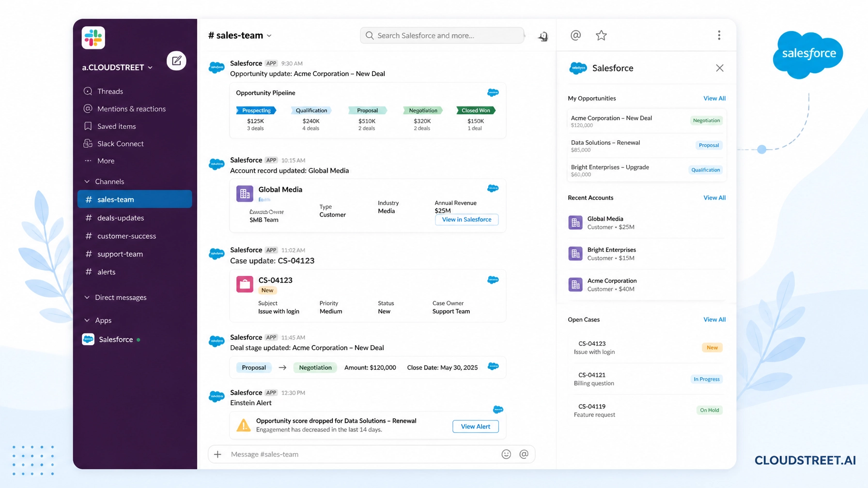This screenshot has width=868, height=488.
Task: Click the Salesforce cloud icon on the Einstein Alert card
Action: click(498, 410)
